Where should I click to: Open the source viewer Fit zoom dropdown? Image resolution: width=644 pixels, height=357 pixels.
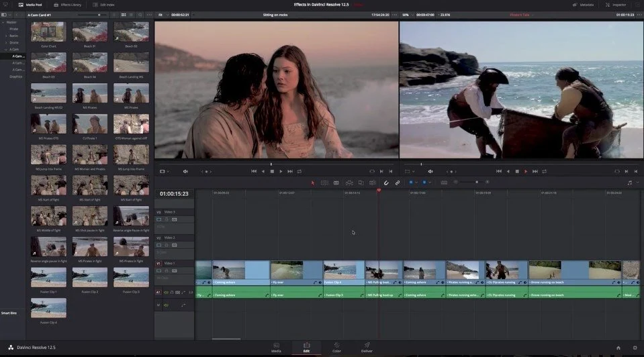[163, 15]
